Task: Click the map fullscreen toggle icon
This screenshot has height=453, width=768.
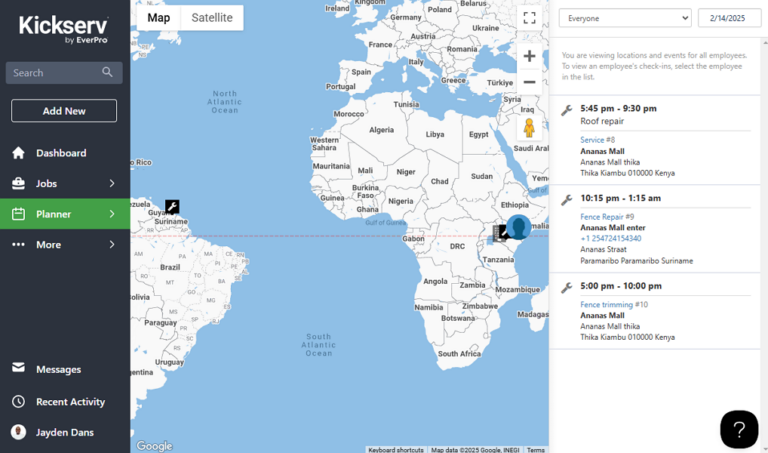Action: click(x=529, y=18)
